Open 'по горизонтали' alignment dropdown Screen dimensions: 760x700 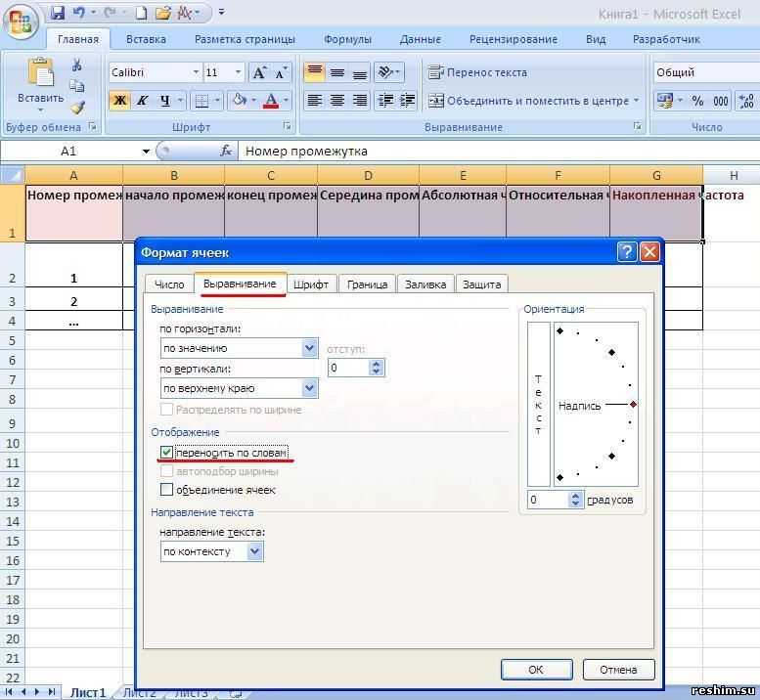point(309,348)
